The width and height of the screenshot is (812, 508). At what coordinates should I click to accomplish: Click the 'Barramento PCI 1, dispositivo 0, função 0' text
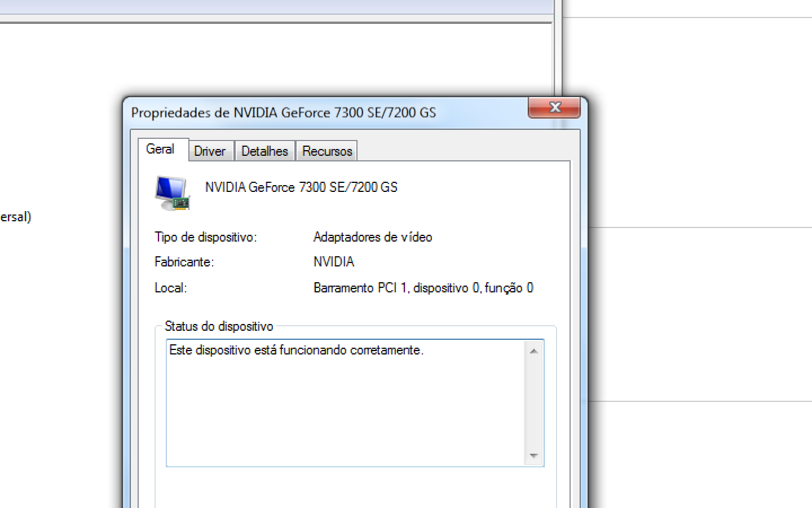(x=423, y=288)
